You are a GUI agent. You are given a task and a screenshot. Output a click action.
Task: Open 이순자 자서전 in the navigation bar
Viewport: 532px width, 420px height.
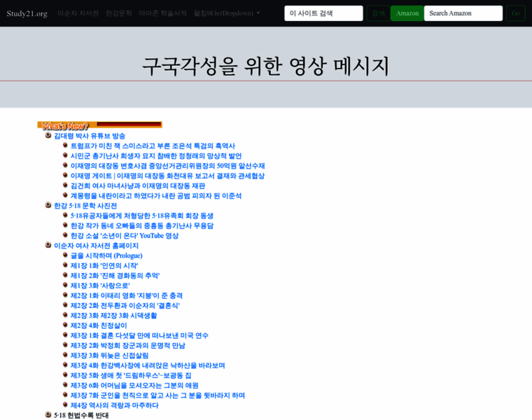tap(78, 13)
